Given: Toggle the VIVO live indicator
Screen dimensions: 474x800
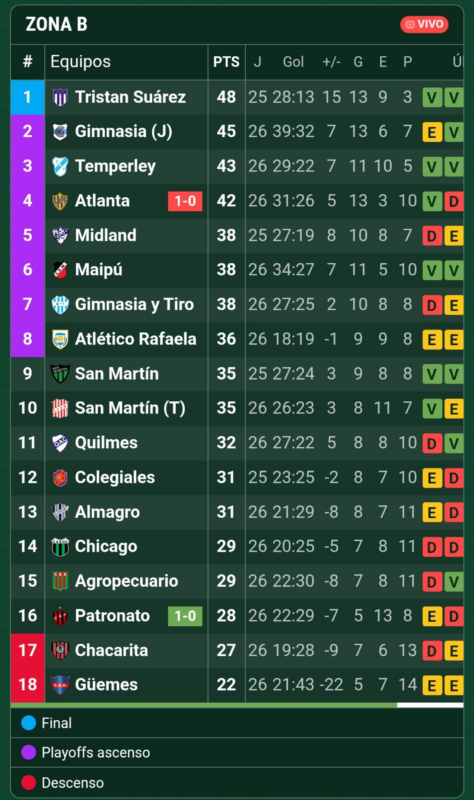Looking at the screenshot, I should 425,24.
